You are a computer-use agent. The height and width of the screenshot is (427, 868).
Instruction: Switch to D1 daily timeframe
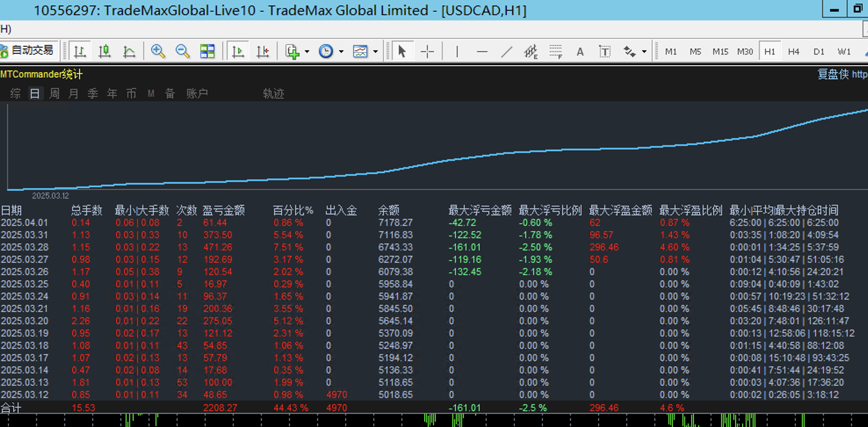[x=819, y=51]
